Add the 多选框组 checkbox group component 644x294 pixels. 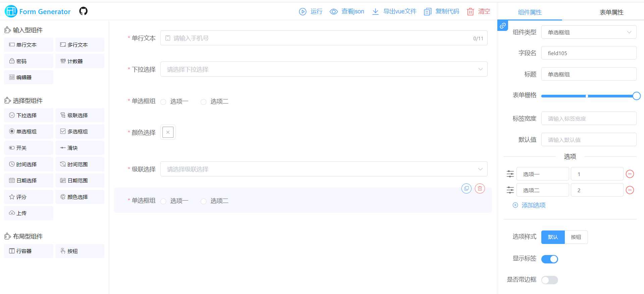(80, 131)
